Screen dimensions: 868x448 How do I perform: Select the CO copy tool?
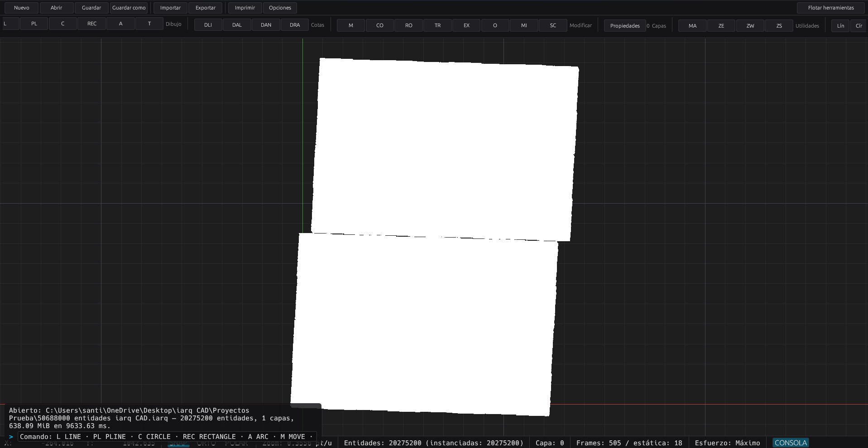click(x=380, y=25)
